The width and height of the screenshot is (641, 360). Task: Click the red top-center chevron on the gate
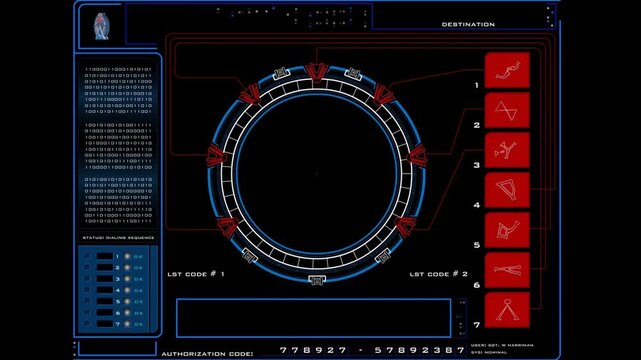coord(316,72)
